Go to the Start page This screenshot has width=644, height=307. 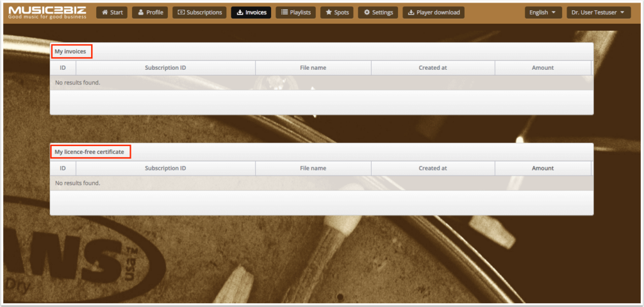coord(112,13)
